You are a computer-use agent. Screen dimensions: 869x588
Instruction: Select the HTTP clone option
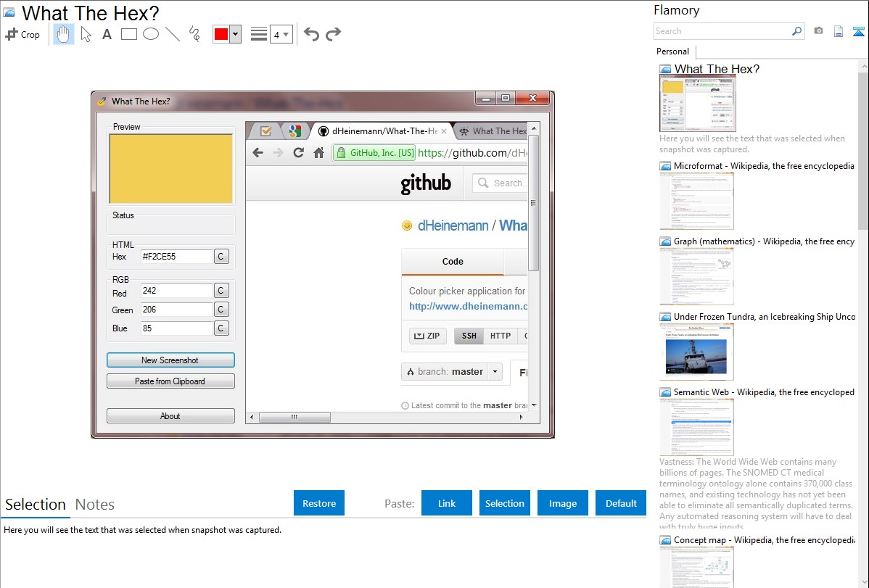click(x=501, y=336)
